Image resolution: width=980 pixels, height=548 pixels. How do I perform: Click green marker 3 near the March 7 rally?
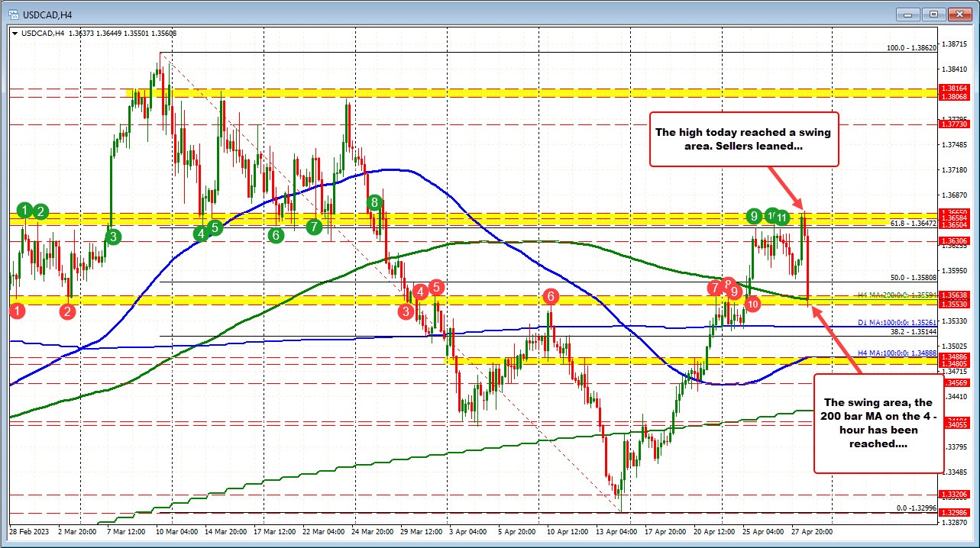(113, 237)
